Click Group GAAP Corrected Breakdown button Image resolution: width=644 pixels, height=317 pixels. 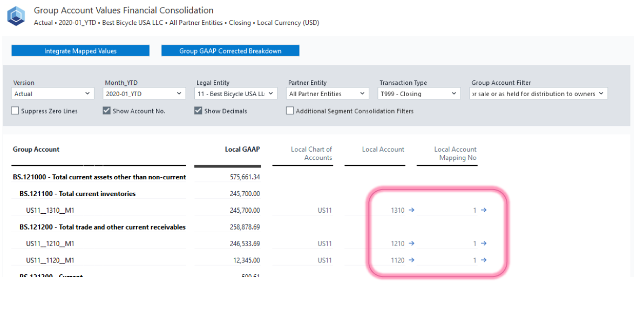click(230, 51)
